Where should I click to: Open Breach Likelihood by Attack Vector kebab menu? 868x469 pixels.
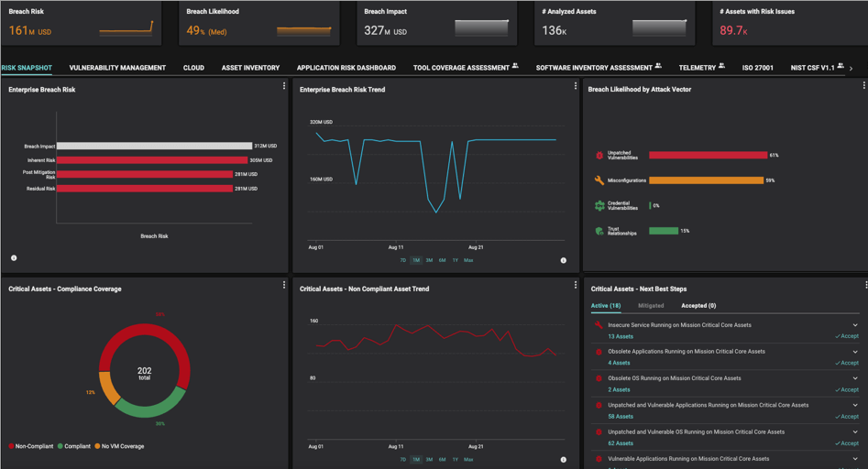(x=863, y=85)
